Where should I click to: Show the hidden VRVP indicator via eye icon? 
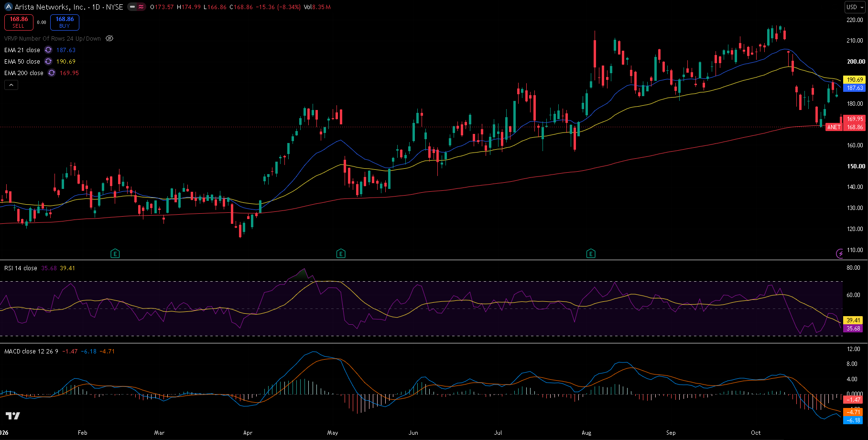click(109, 39)
